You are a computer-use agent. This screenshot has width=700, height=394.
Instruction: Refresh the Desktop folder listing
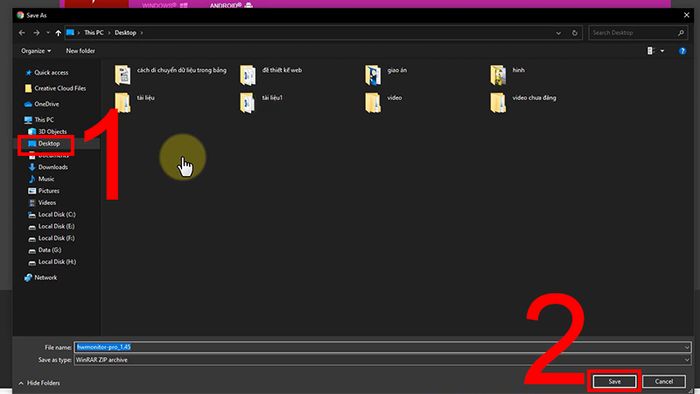(575, 33)
